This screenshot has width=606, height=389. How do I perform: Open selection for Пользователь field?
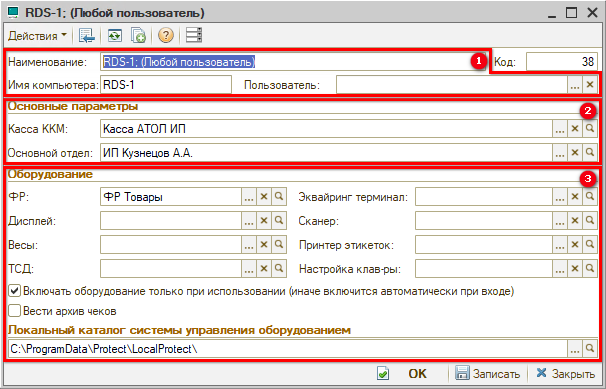[x=575, y=85]
